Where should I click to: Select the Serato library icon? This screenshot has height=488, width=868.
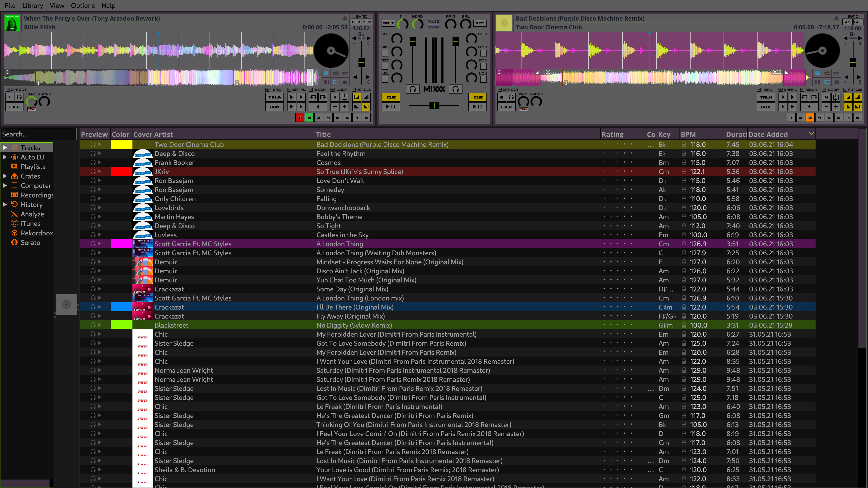(x=14, y=242)
